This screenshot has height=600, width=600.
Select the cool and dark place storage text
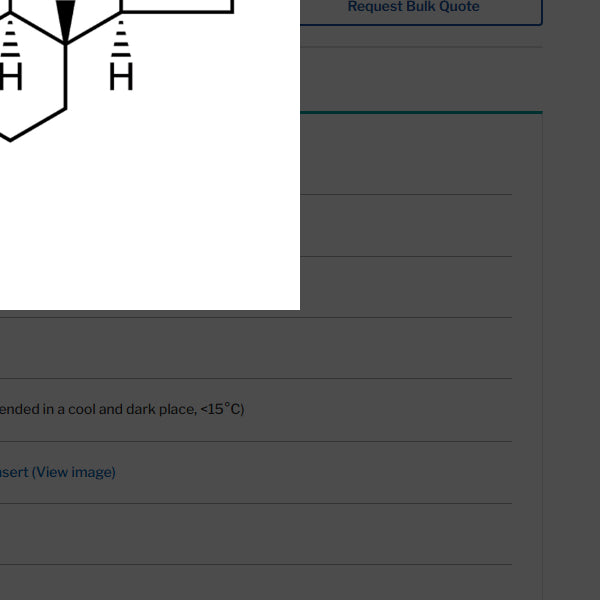pyautogui.click(x=122, y=409)
